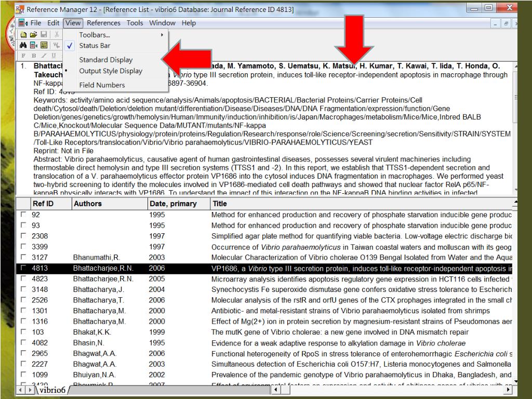
Task: Click the reference list horizontal scrollbar thumb
Action: pos(285,390)
